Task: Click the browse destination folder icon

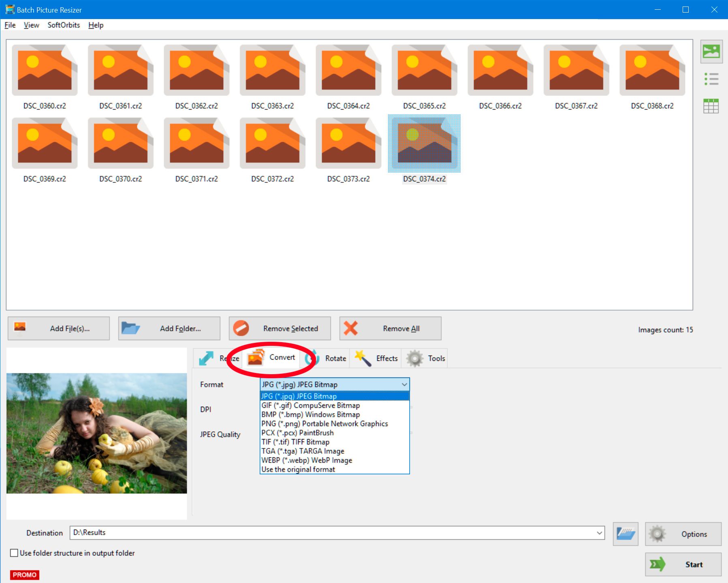Action: [625, 534]
